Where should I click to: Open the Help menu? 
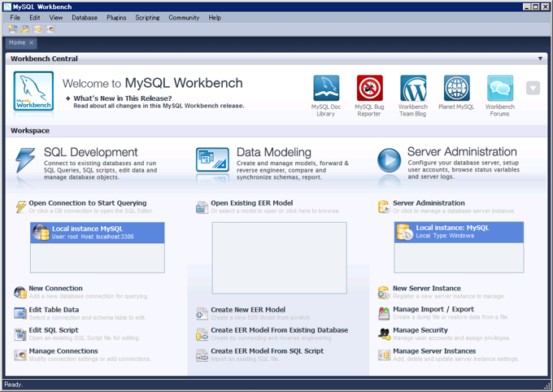click(215, 18)
